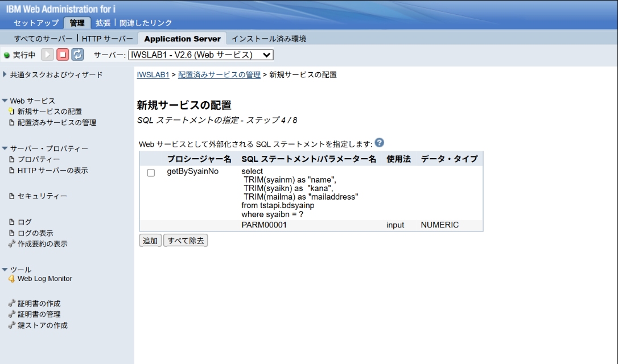The height and width of the screenshot is (364, 618).
Task: Switch to the セットアップ tab
Action: tap(36, 23)
